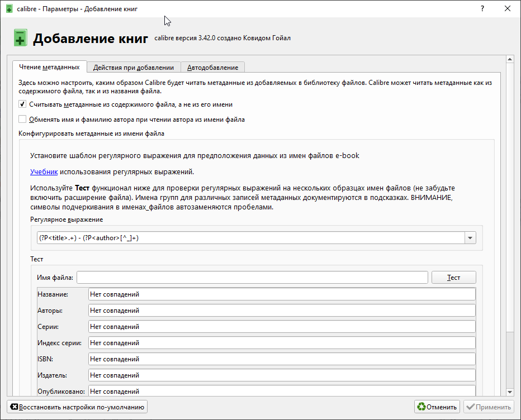The width and height of the screenshot is (521, 420).
Task: Click the Название result field
Action: [282, 294]
